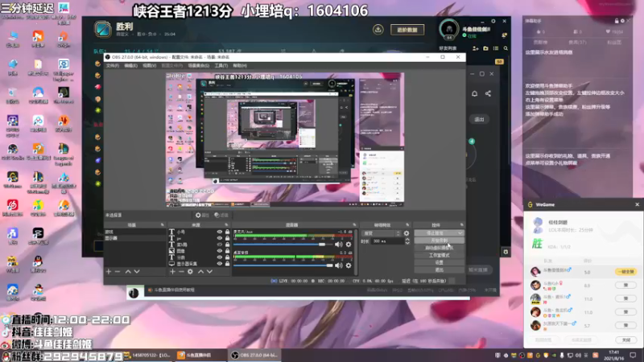Screen dimensions: 644x362
Task: Toggle visibility of the 小号 source
Action: [219, 232]
